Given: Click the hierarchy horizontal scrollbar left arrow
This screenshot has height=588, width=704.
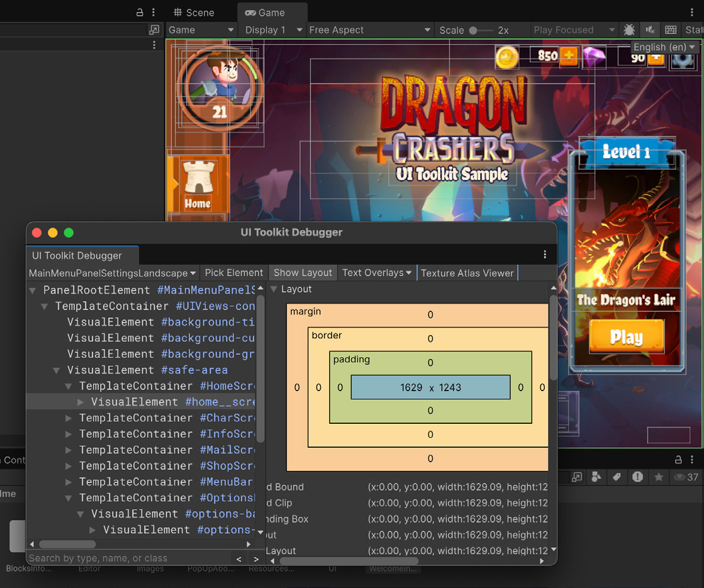Looking at the screenshot, I should 32,544.
